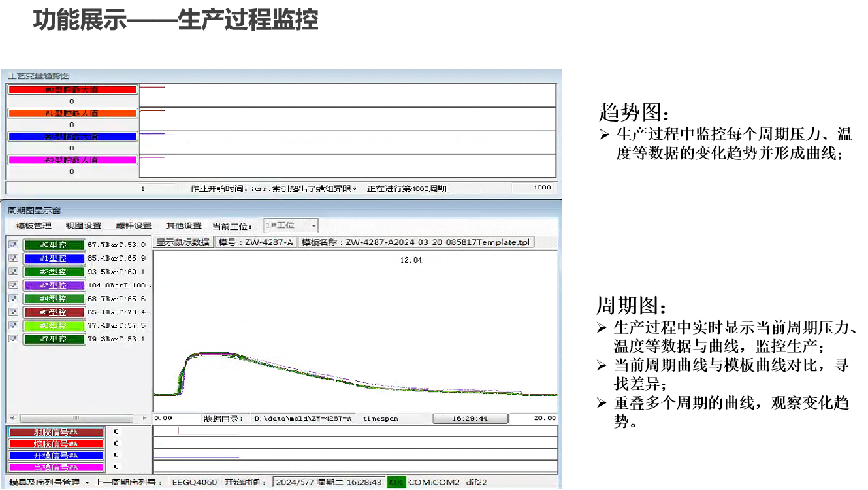
Task: Open the 模具及序列号管理 dropdown menu
Action: (49, 482)
